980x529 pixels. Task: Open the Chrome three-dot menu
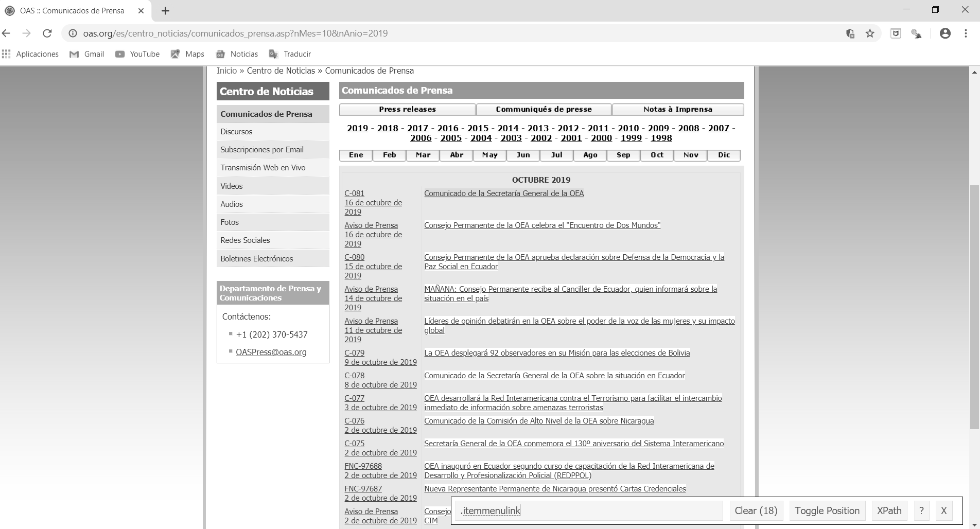tap(966, 33)
